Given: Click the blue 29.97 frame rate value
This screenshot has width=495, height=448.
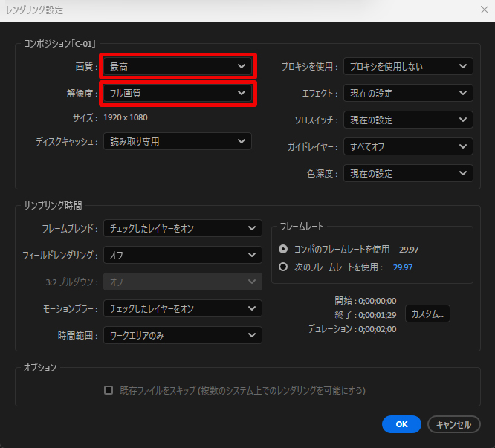Looking at the screenshot, I should point(403,267).
